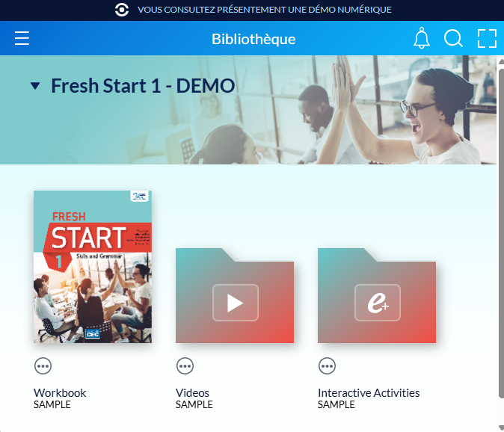Click the scrollbar down arrow

coord(501,428)
